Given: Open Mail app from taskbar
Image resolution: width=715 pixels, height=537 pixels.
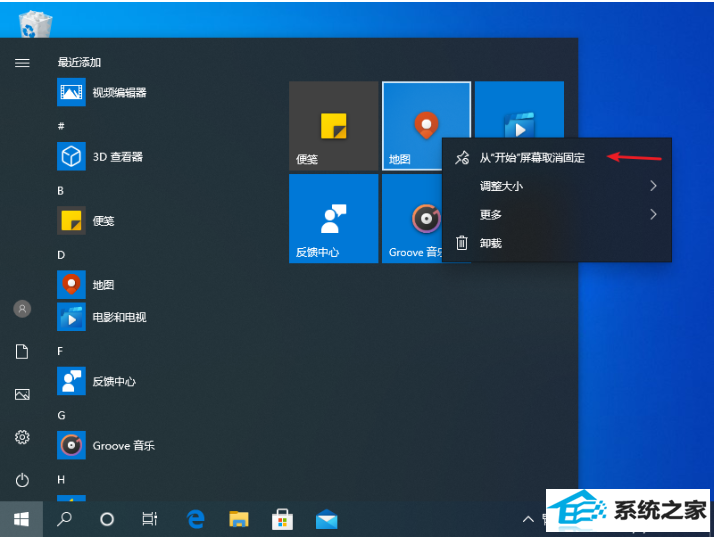Looking at the screenshot, I should (326, 519).
